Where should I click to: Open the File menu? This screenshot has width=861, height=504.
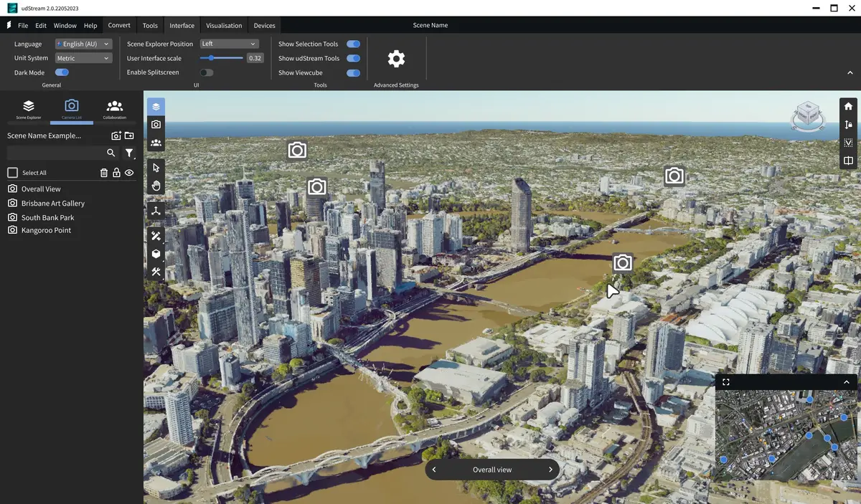(23, 25)
